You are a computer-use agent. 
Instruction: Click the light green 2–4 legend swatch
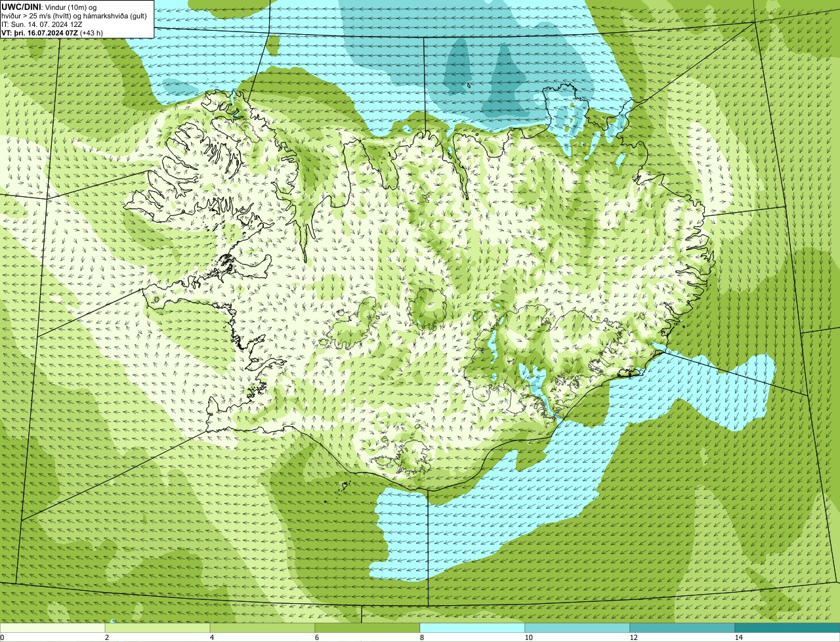coord(157,628)
